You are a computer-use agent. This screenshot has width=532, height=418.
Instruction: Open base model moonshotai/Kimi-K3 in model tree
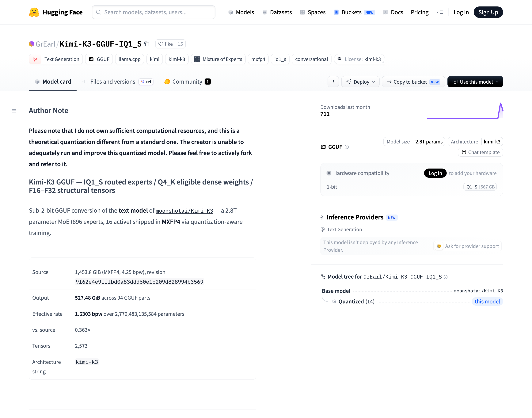pos(478,291)
